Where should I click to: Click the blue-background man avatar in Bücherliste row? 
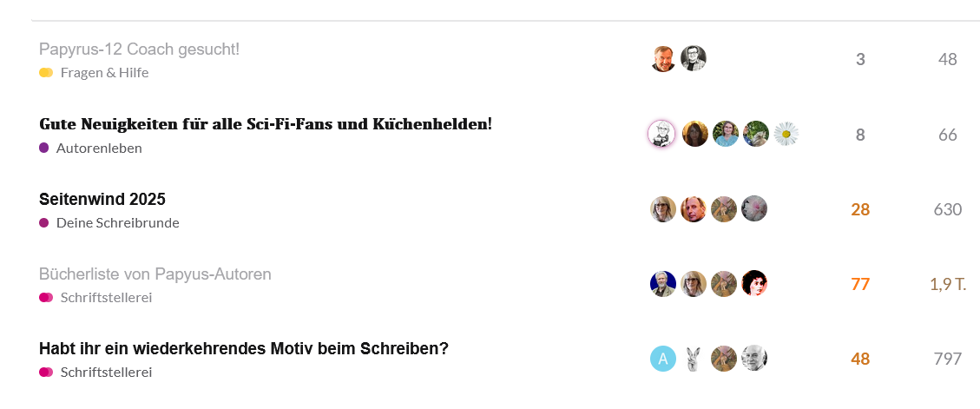coord(663,283)
